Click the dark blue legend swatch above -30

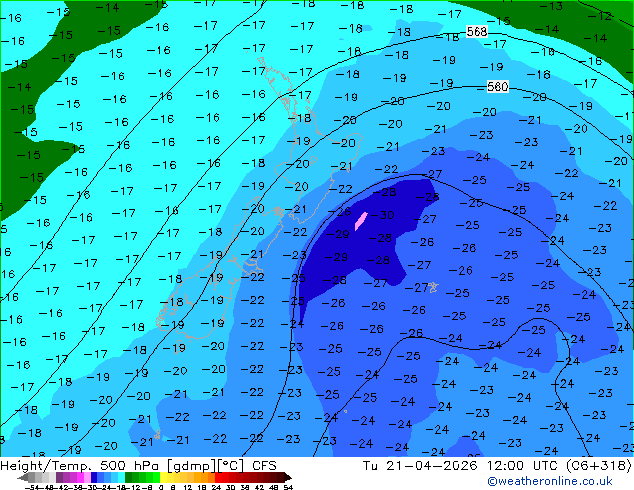[94, 477]
